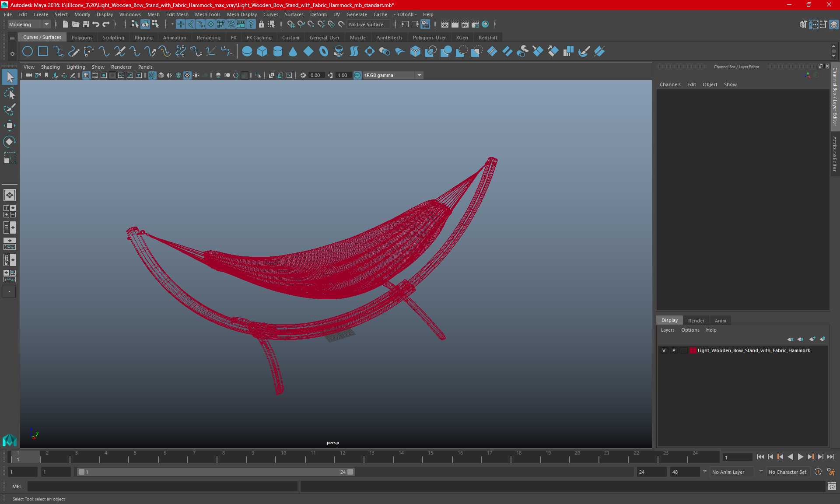Select the NURBS cube shelf icon
The image size is (840, 504).
click(262, 52)
